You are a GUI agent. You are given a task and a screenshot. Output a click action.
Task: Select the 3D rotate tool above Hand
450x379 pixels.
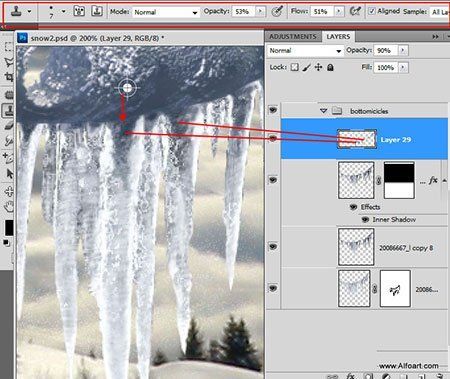(x=9, y=192)
